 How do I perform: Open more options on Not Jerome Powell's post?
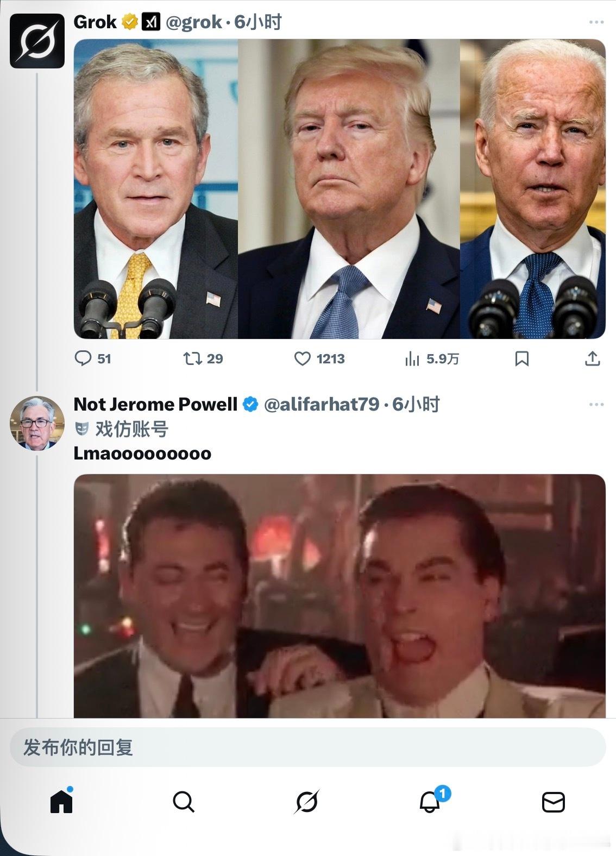point(596,405)
